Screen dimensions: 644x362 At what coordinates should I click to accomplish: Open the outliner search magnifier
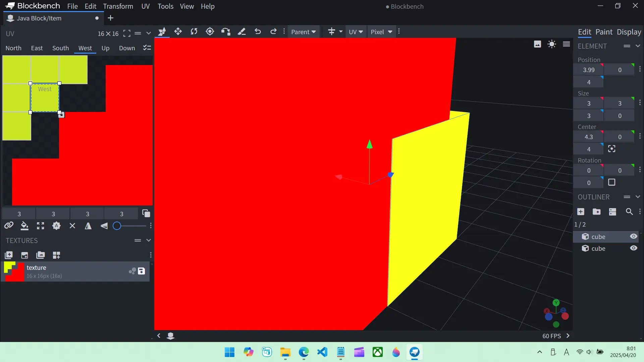629,212
